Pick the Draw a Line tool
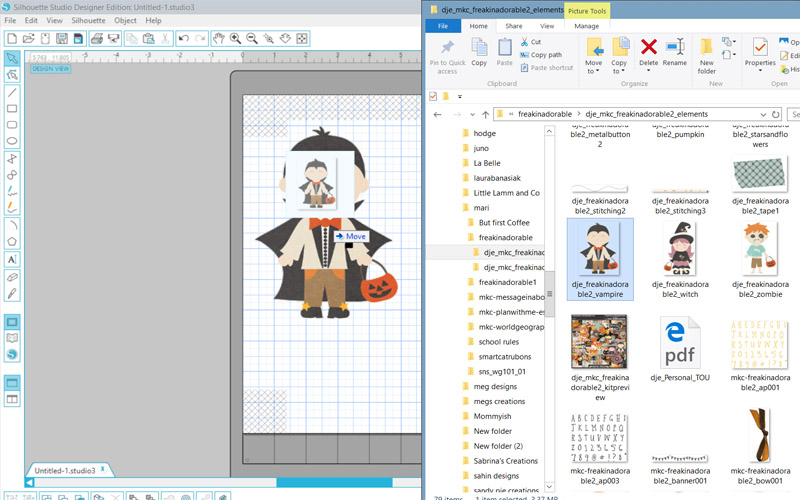 point(12,92)
